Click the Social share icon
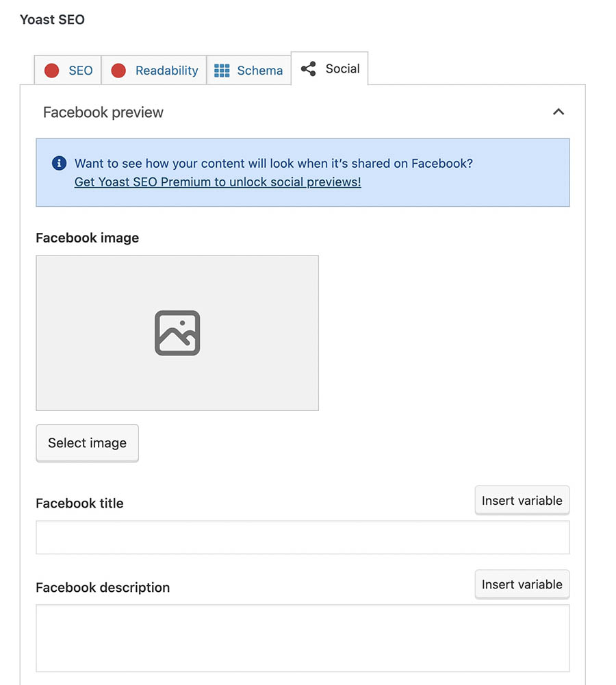 tap(309, 68)
